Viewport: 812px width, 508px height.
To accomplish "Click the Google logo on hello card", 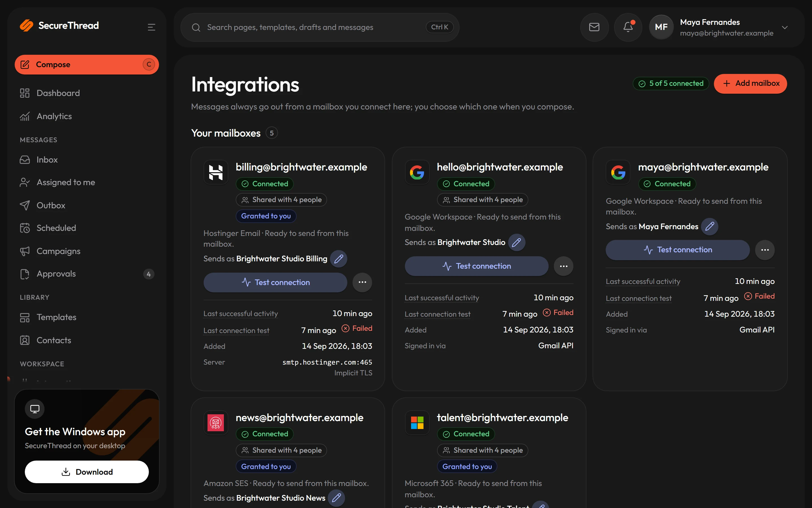I will [417, 172].
